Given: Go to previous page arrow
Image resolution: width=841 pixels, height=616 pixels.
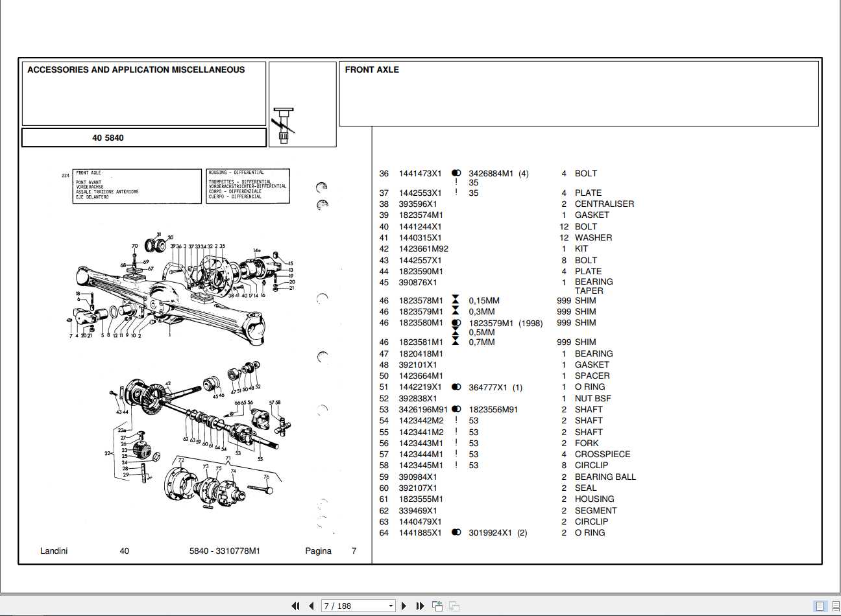Looking at the screenshot, I should (x=311, y=606).
